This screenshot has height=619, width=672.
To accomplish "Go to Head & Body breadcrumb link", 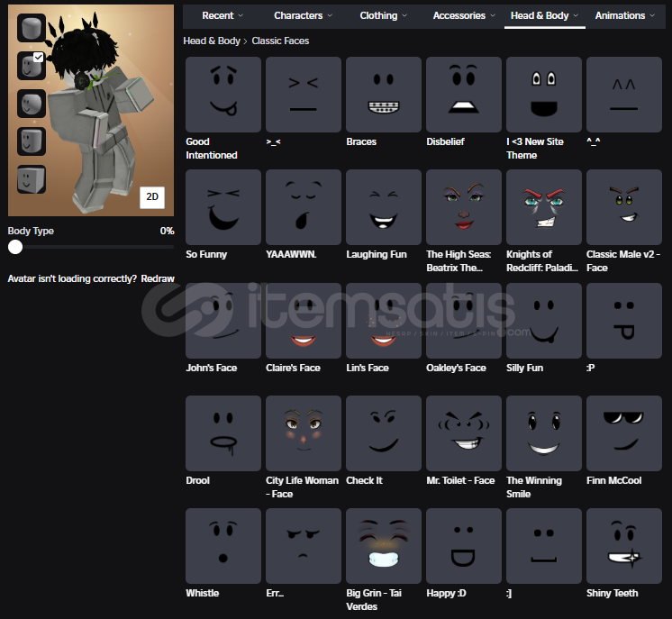I will [212, 41].
